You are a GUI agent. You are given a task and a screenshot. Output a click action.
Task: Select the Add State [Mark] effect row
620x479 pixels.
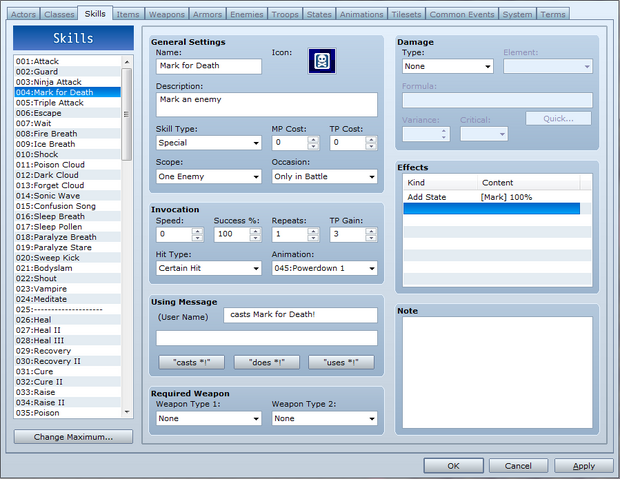[x=492, y=197]
